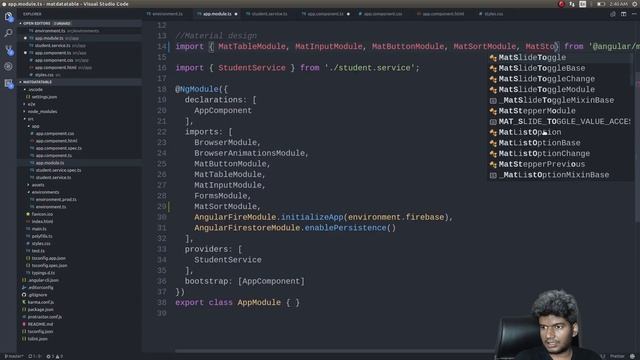Click the unsaved dot on app.component.ts tab
The height and width of the screenshot is (360, 640).
pos(348,14)
